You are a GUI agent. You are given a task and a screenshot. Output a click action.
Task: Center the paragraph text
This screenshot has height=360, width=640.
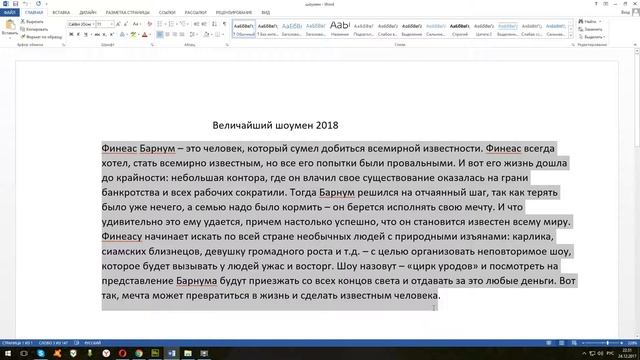coord(167,35)
